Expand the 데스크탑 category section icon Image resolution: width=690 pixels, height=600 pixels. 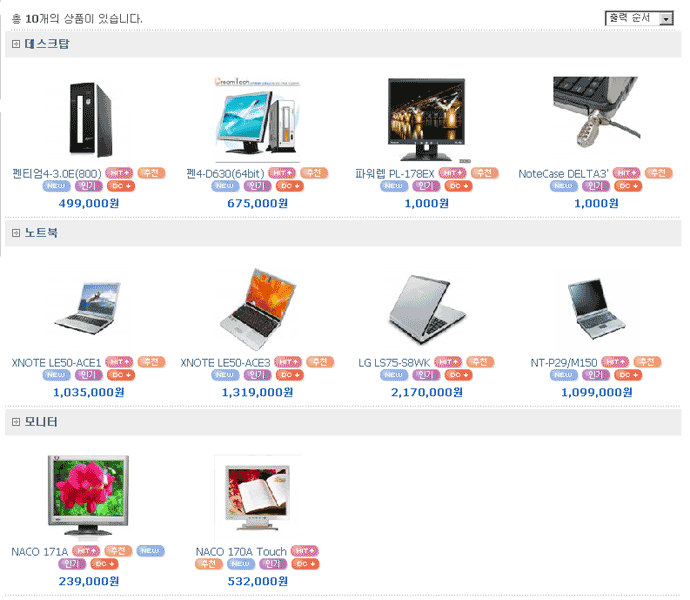point(16,44)
